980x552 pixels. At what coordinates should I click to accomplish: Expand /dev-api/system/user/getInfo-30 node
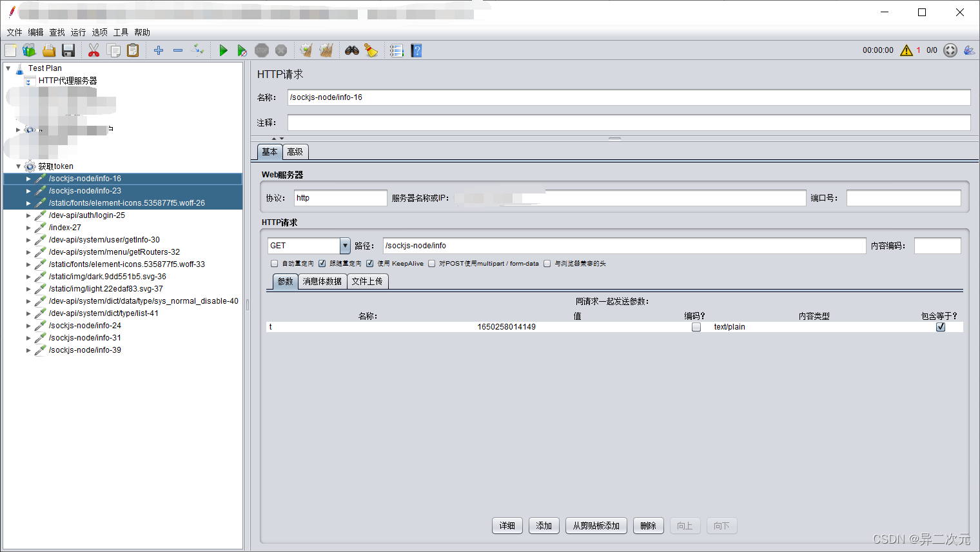[28, 240]
